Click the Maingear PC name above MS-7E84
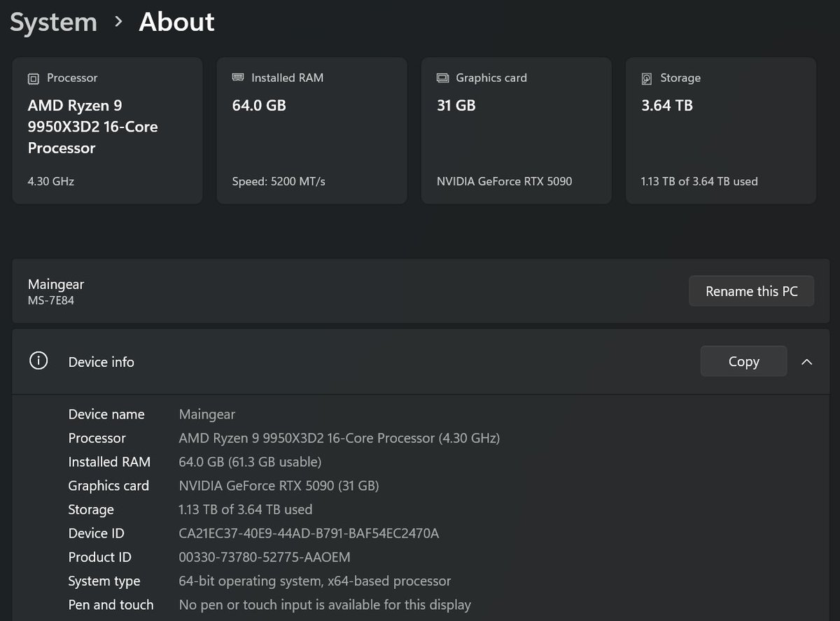 [x=56, y=284]
